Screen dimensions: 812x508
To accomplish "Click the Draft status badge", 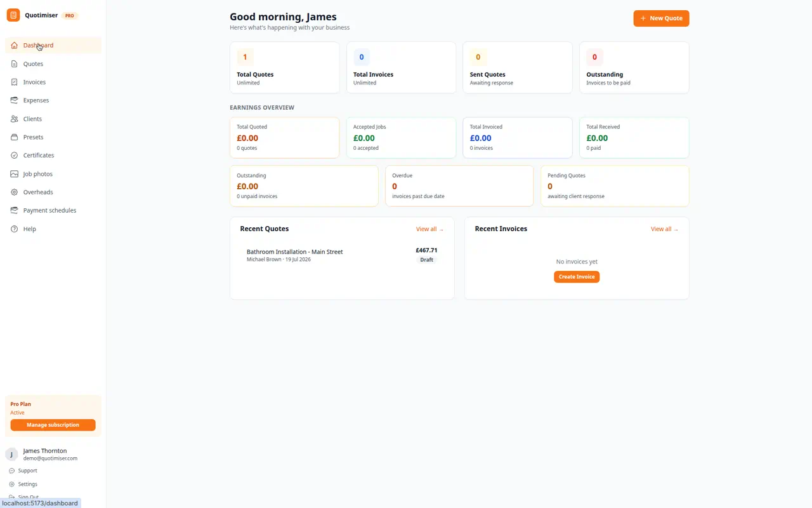I will [426, 260].
